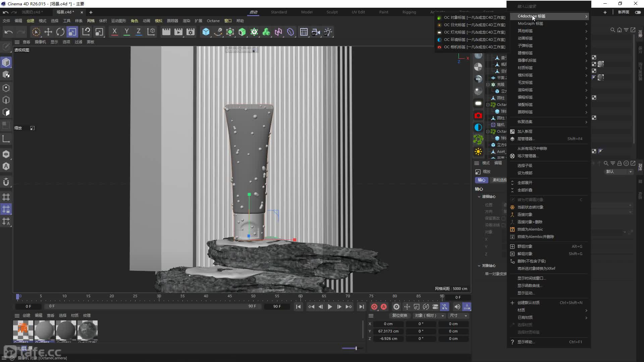
Task: Click the live selection tool icon
Action: point(36,32)
